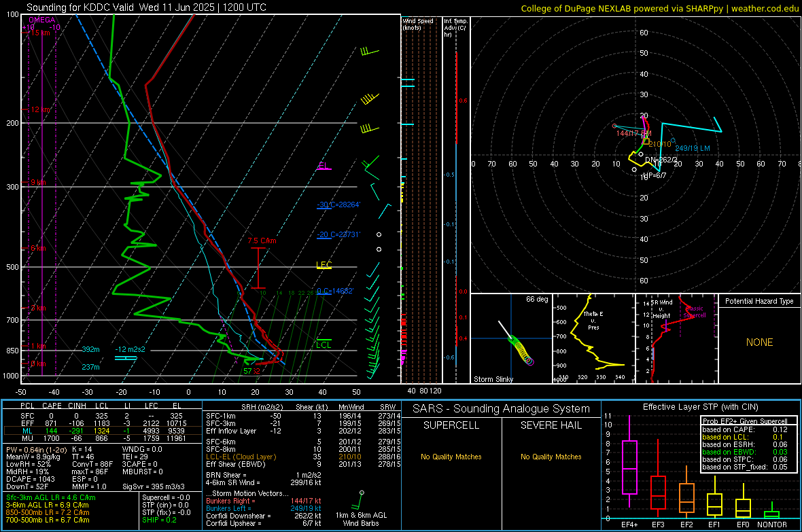Click the '249/19 LM' hodograph label
This screenshot has width=802, height=532.
click(693, 148)
